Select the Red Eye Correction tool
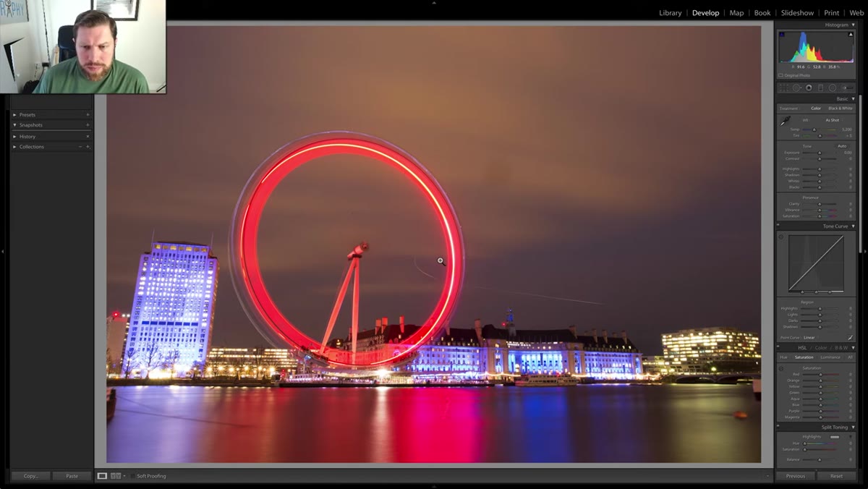868x489 pixels. pos(809,88)
